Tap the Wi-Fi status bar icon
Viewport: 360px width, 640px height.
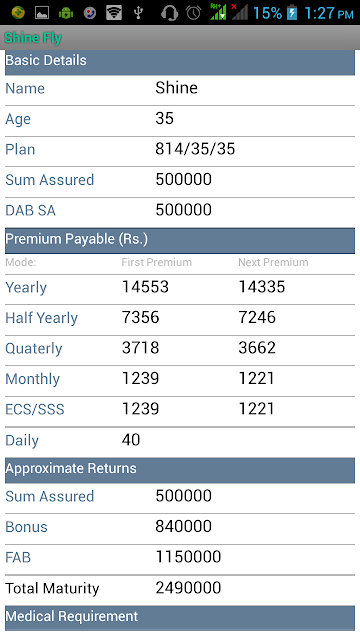pos(114,13)
